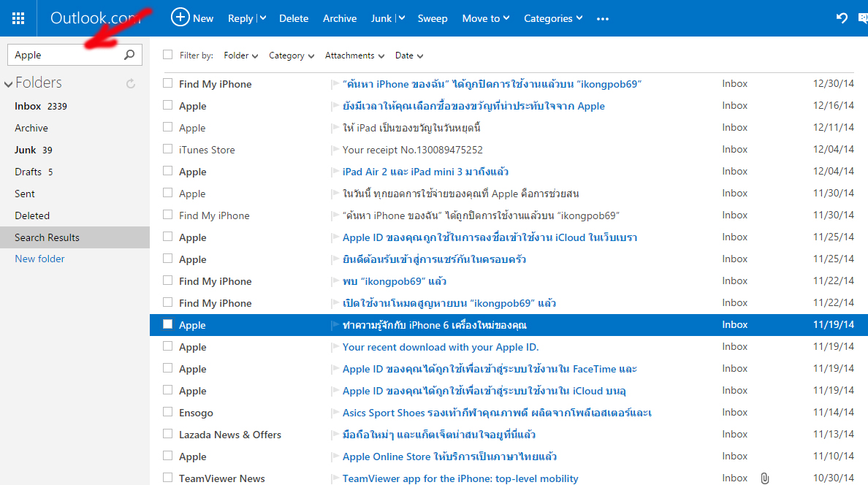The width and height of the screenshot is (868, 485).
Task: Click the Lazada News & Offers sender name
Action: pos(229,435)
